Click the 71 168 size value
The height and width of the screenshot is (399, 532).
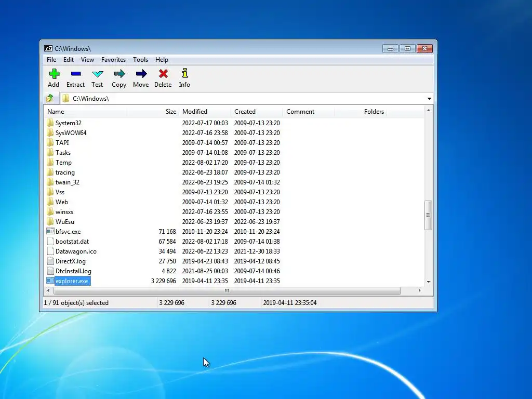click(x=167, y=231)
